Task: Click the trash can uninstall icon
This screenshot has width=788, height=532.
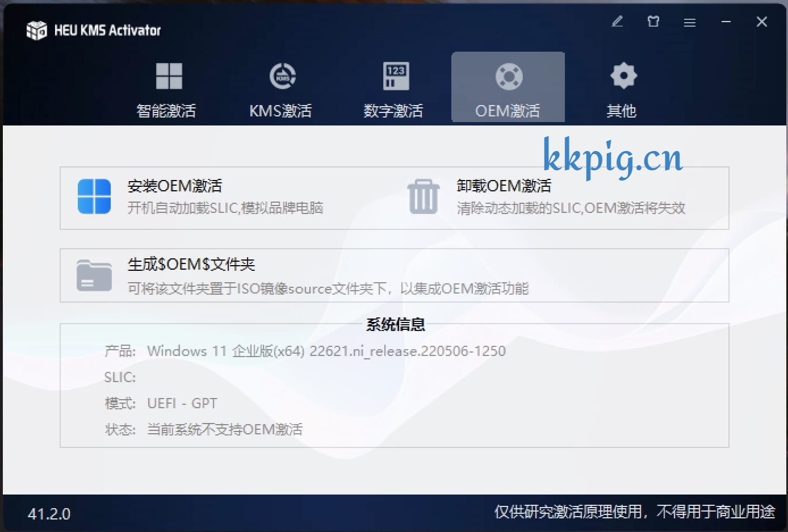Action: tap(424, 196)
